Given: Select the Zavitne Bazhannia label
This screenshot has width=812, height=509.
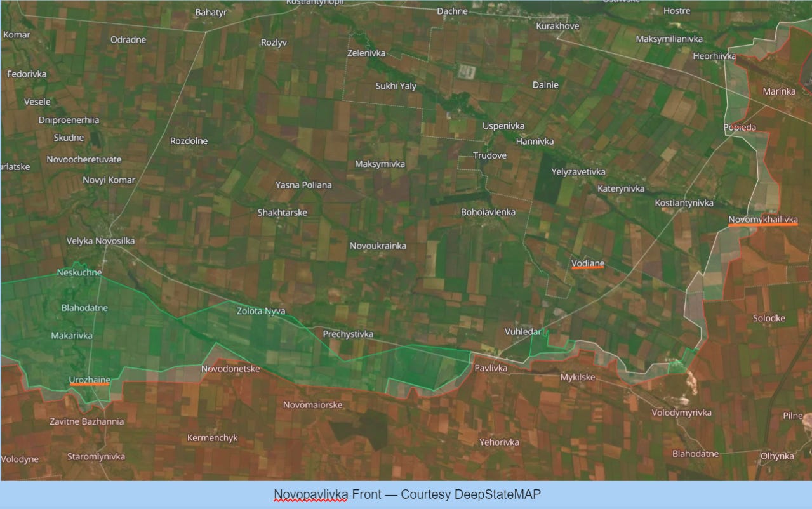Looking at the screenshot, I should (87, 421).
